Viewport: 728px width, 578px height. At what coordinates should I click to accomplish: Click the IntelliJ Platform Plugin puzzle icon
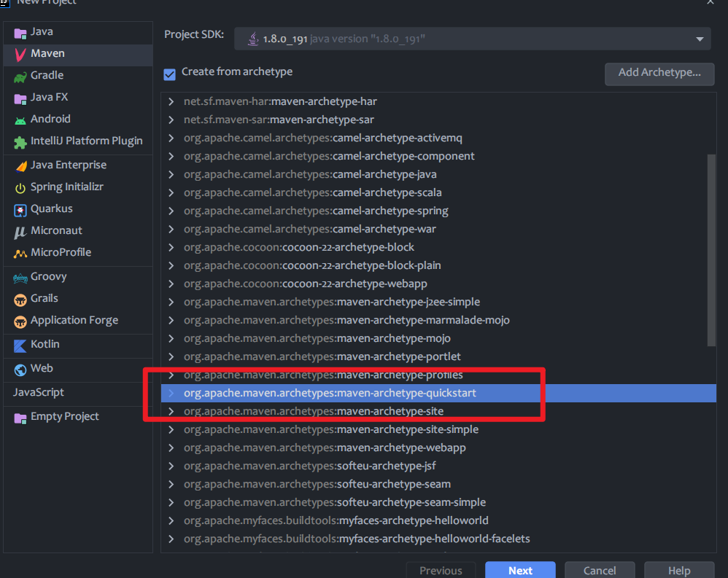(x=20, y=142)
